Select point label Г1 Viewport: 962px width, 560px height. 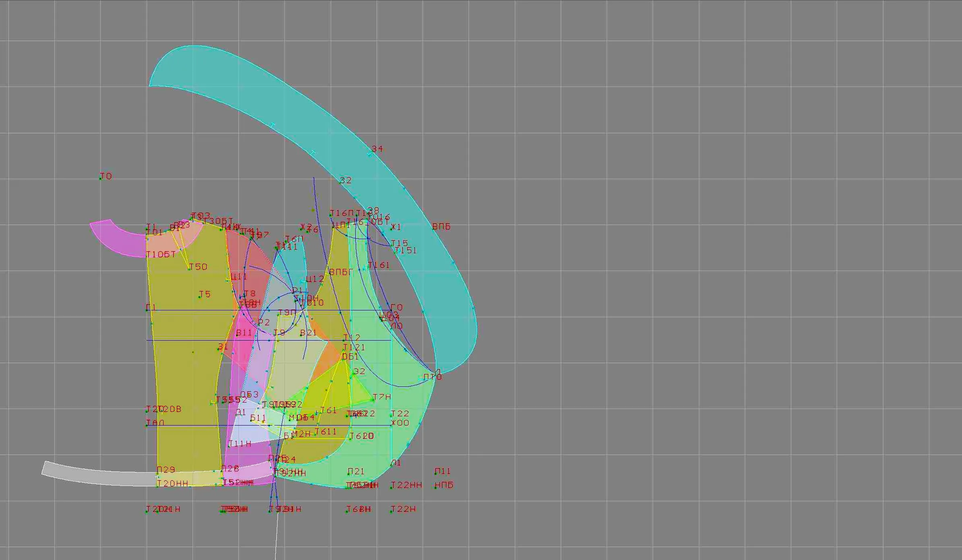click(151, 308)
